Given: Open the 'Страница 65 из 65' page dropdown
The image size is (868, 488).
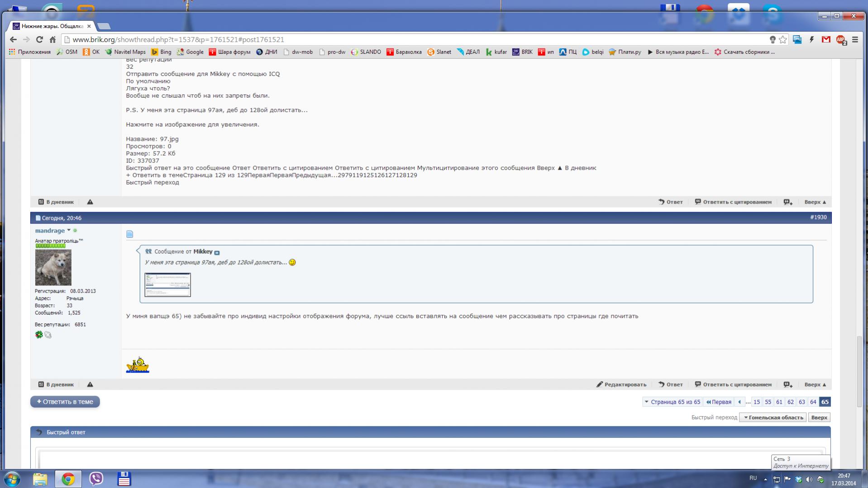Looking at the screenshot, I should click(672, 402).
